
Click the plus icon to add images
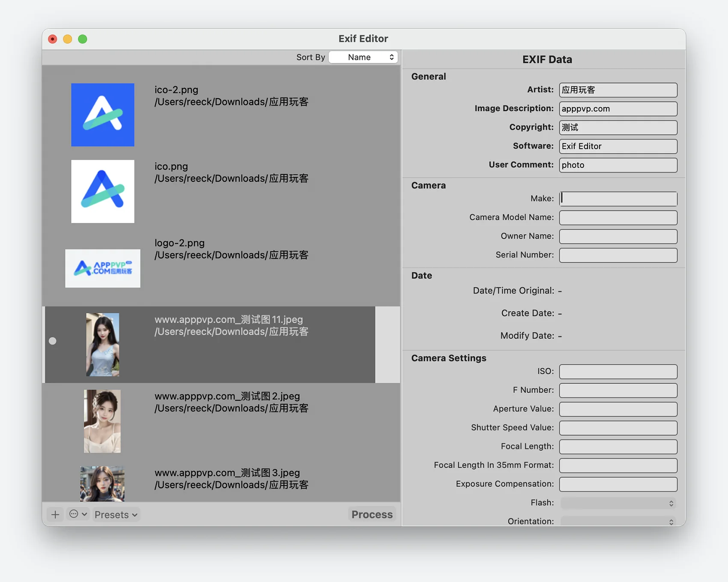coord(55,514)
